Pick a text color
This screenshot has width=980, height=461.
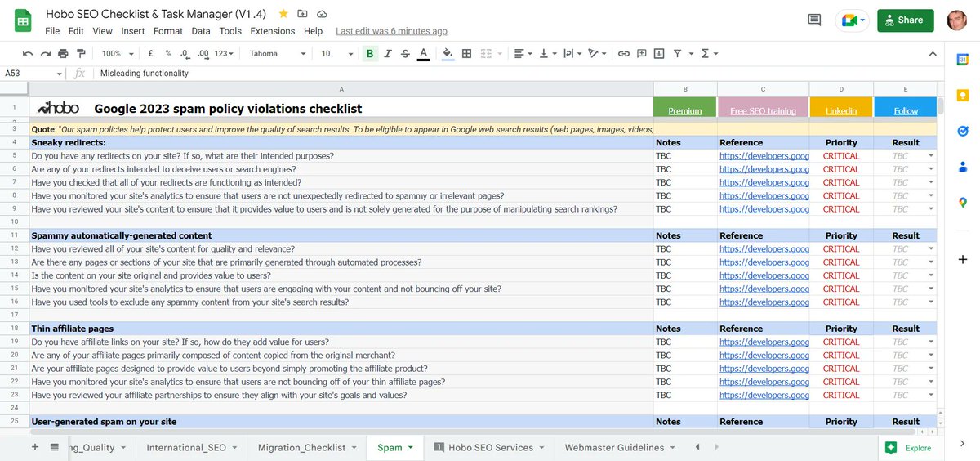(423, 54)
